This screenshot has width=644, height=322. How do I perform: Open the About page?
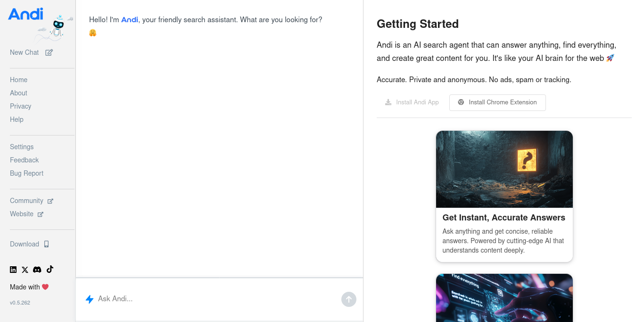point(19,93)
